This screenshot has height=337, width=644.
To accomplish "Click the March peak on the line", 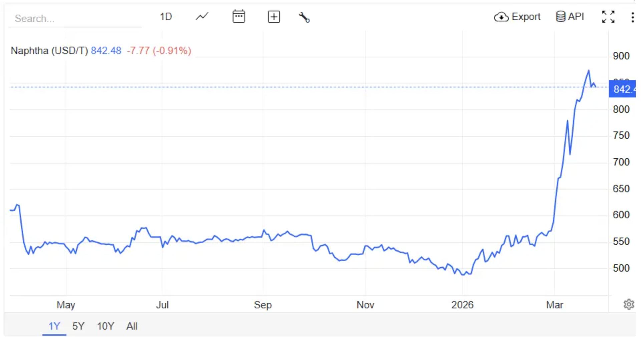I will [589, 71].
